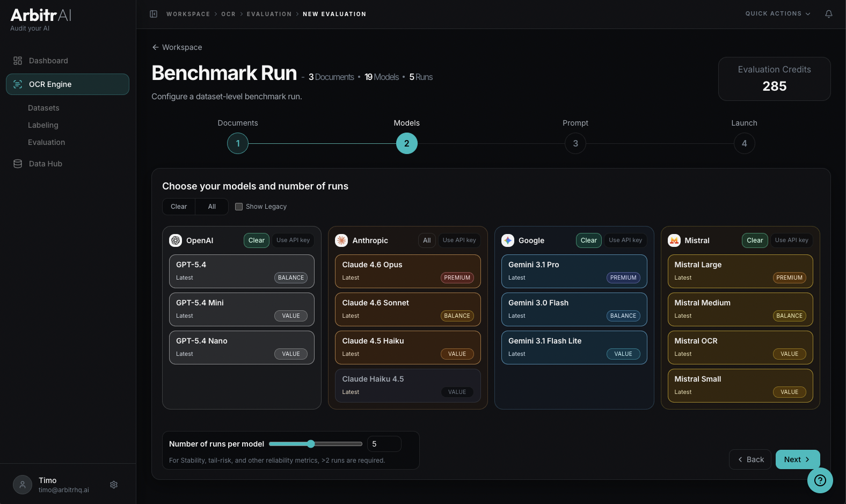Click the Evaluation breadcrumb
The image size is (846, 504).
tap(269, 14)
